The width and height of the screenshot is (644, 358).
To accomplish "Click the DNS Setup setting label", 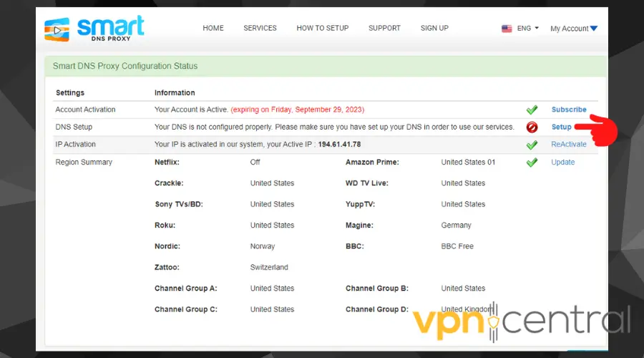I will coord(74,127).
